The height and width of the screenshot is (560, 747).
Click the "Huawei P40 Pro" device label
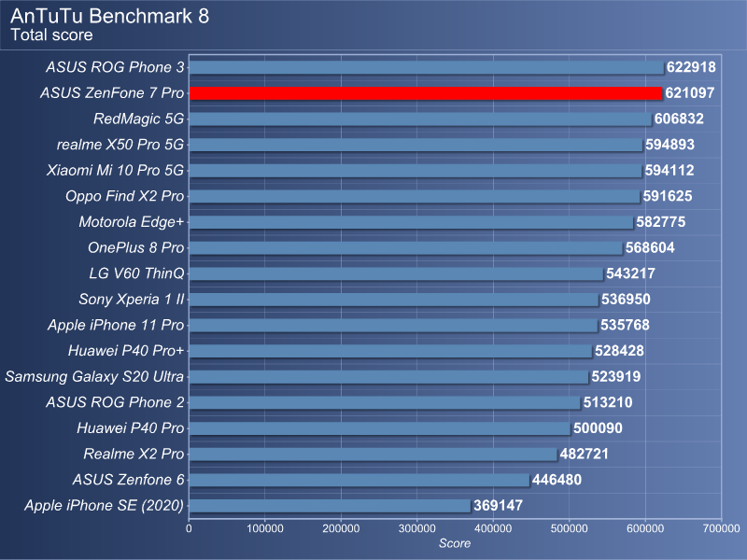coord(131,428)
